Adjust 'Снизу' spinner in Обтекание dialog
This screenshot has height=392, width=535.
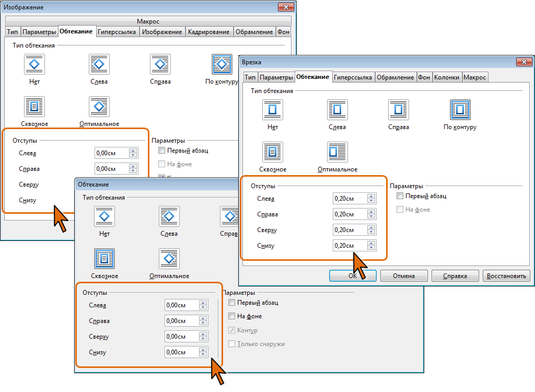coord(203,352)
